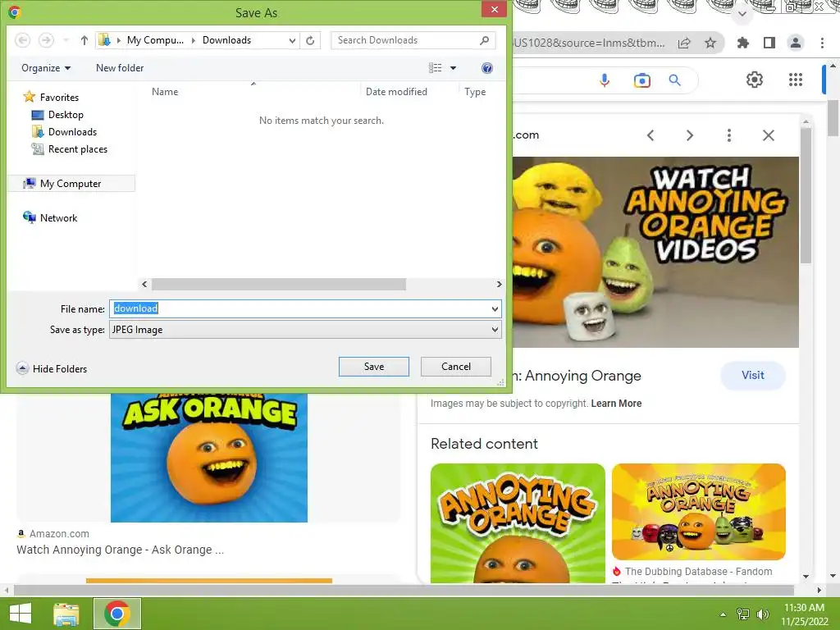Go up one folder level

click(84, 40)
